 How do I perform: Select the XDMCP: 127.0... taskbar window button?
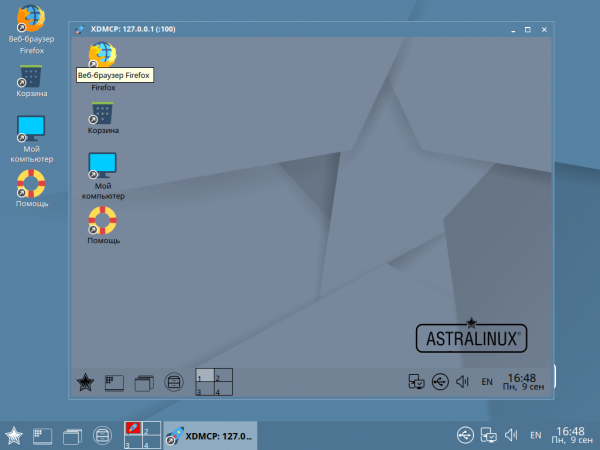point(210,435)
